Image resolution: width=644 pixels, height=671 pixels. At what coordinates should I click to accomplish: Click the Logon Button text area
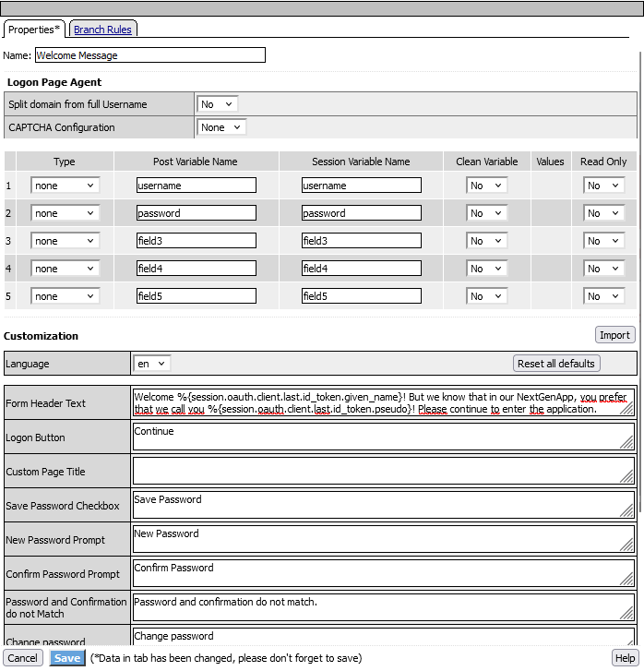click(383, 437)
